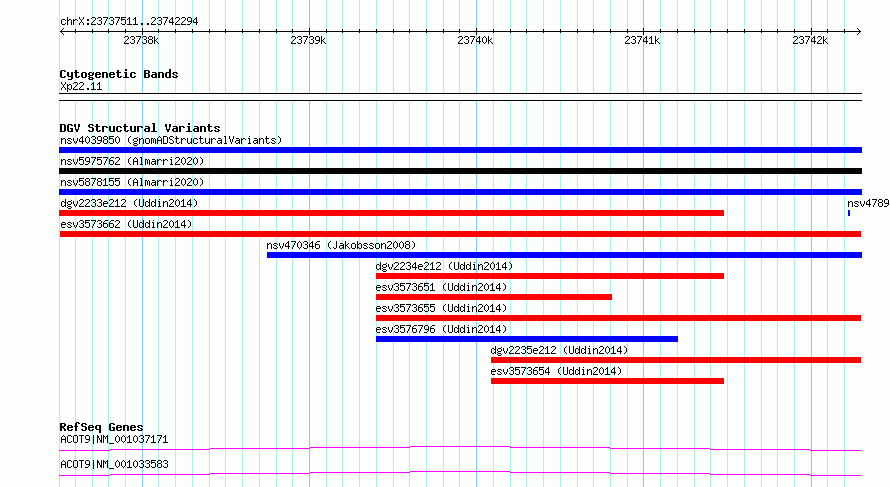
Task: Click the ACOT9 NM_001033583 magenta transcript line
Action: (x=460, y=473)
